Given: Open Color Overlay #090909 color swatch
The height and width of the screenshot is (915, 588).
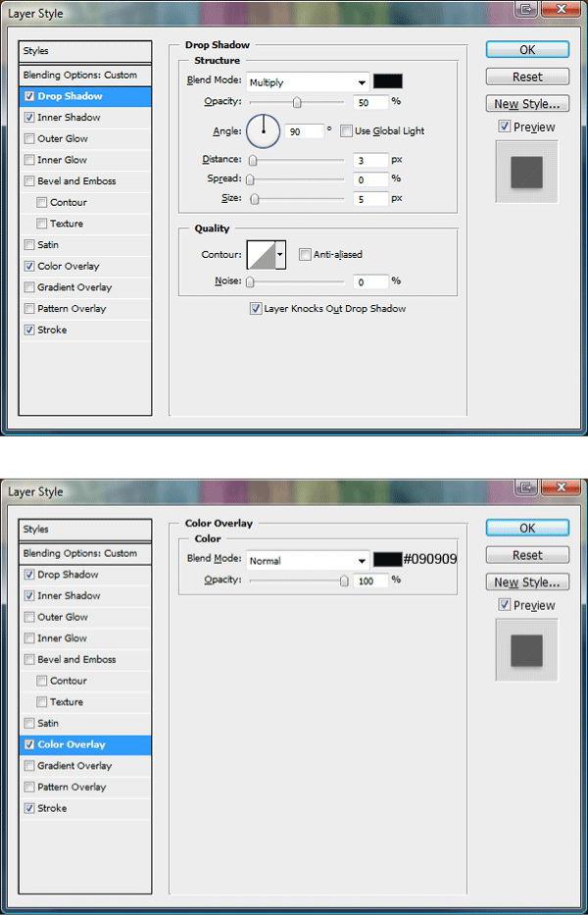Looking at the screenshot, I should (388, 560).
